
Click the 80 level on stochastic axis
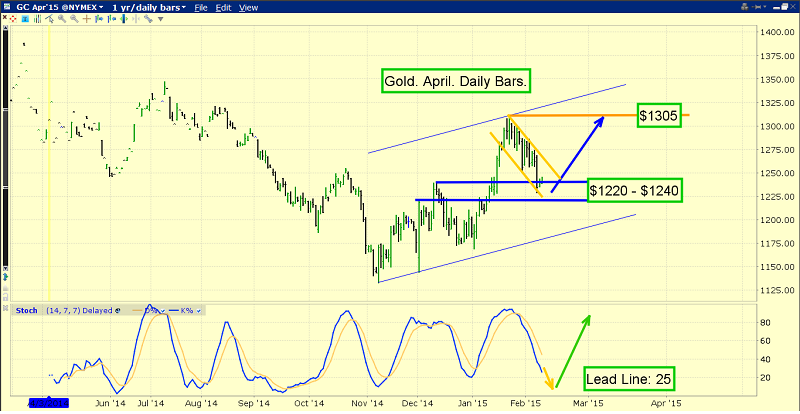(766, 323)
